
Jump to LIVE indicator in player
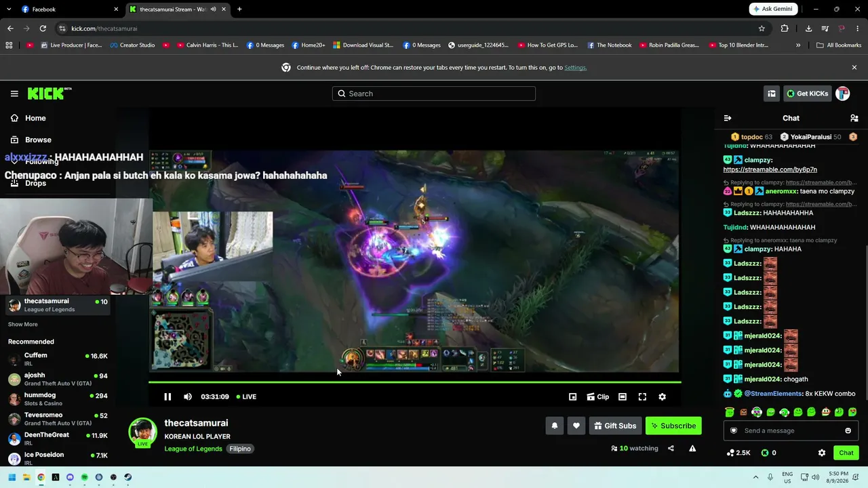pos(245,396)
